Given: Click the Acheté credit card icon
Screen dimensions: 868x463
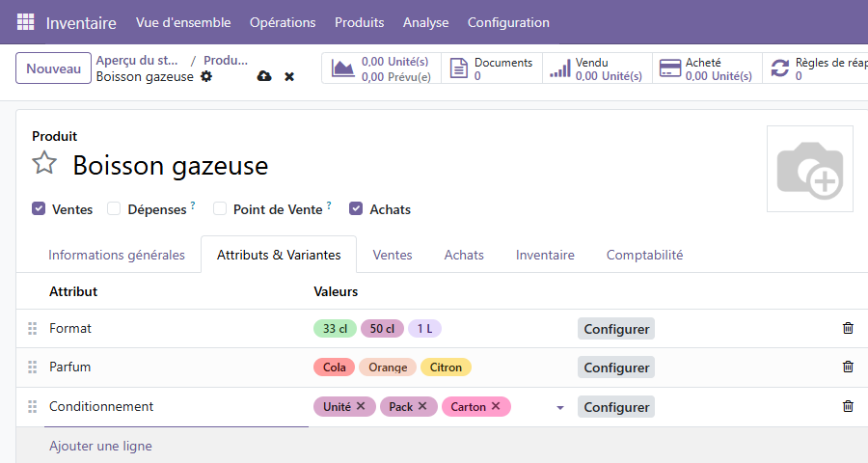Looking at the screenshot, I should click(670, 68).
